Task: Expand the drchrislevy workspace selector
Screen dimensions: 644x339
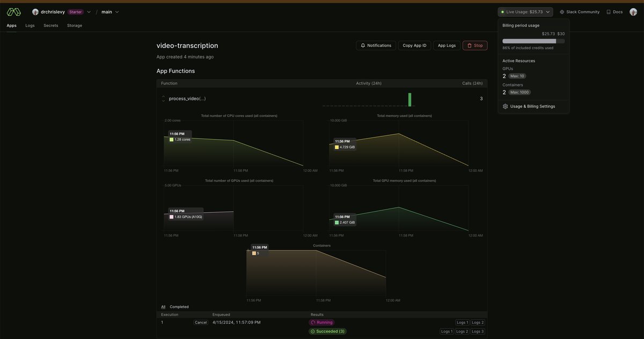Action: click(x=89, y=12)
